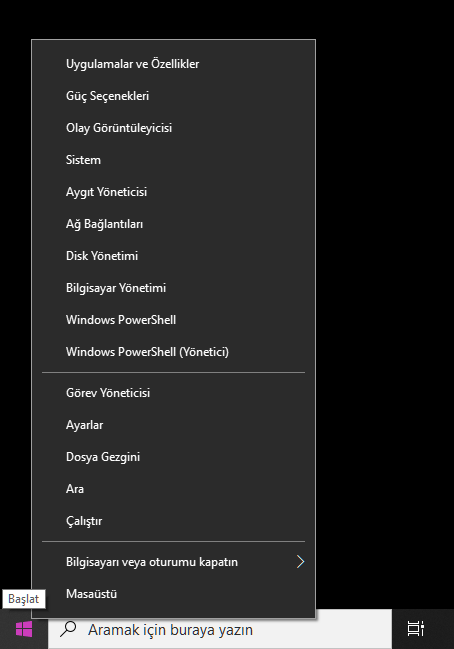Choose the Sistem menu entry
The image size is (454, 649).
173,160
